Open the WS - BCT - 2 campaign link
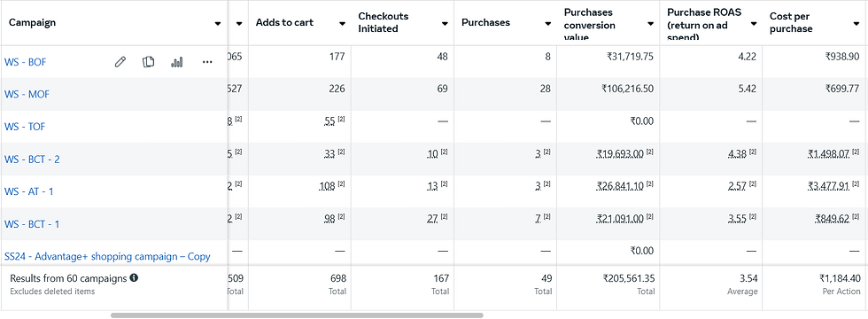 (x=32, y=159)
